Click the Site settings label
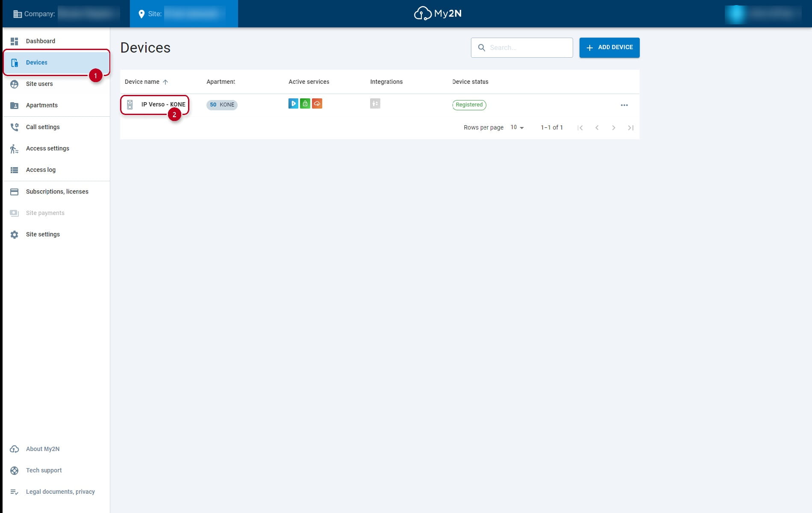The image size is (812, 513). coord(43,234)
